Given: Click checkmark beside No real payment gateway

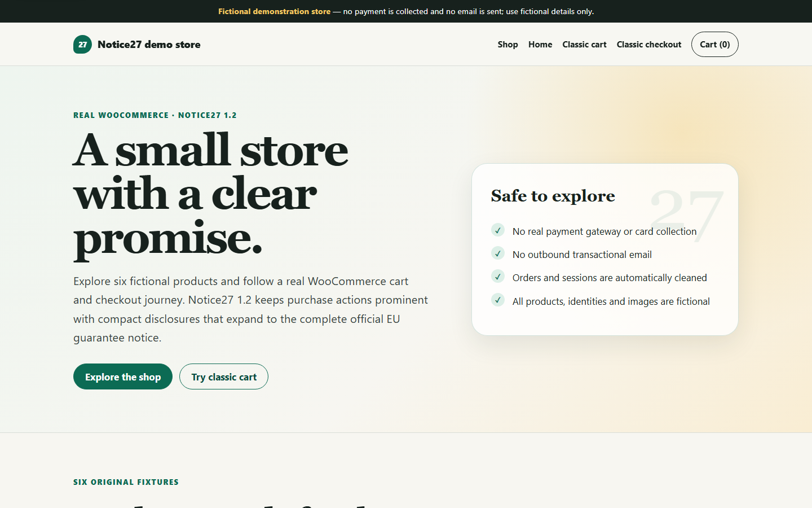Looking at the screenshot, I should 498,230.
